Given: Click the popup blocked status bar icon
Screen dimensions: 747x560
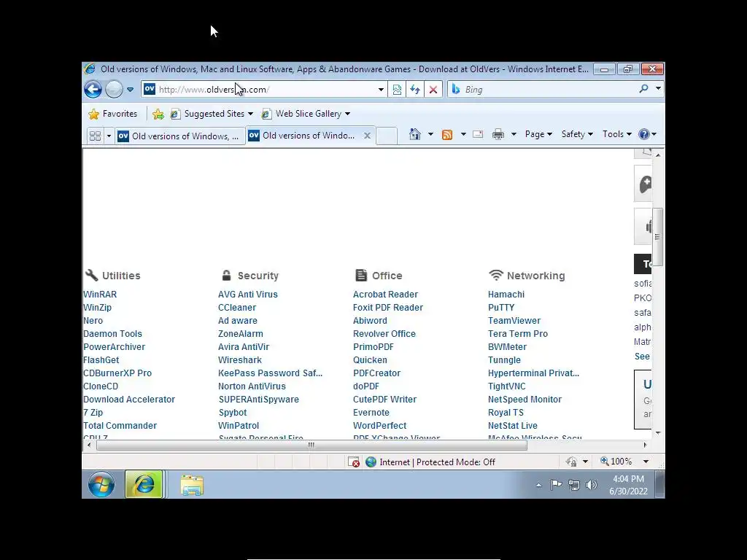Looking at the screenshot, I should coord(354,462).
